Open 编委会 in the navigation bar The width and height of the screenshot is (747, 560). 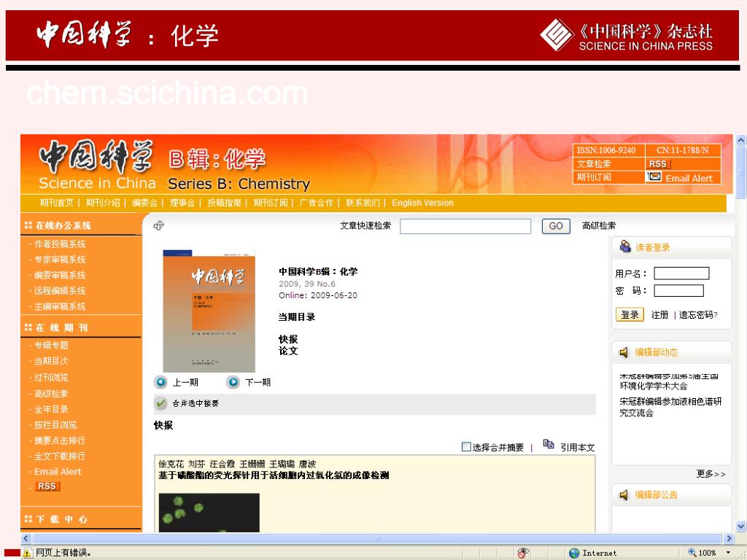point(145,203)
